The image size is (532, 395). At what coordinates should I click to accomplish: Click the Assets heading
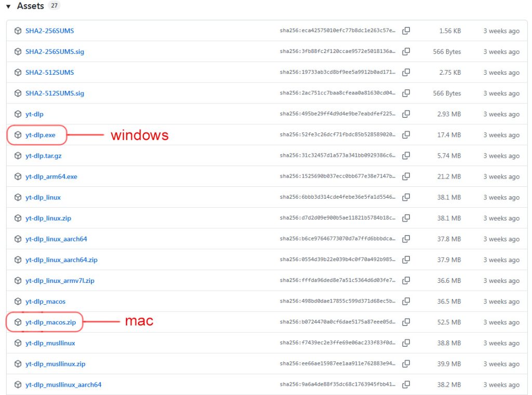coord(31,6)
